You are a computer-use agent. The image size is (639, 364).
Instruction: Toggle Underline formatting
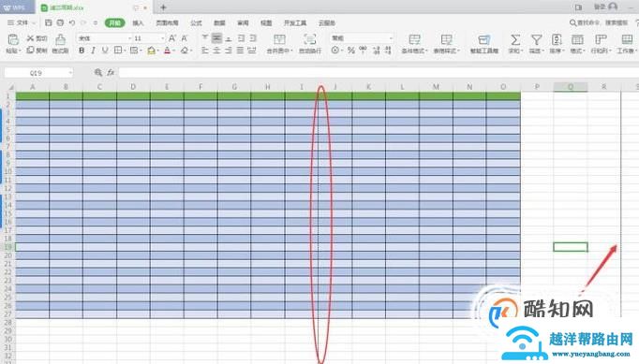tap(105, 51)
